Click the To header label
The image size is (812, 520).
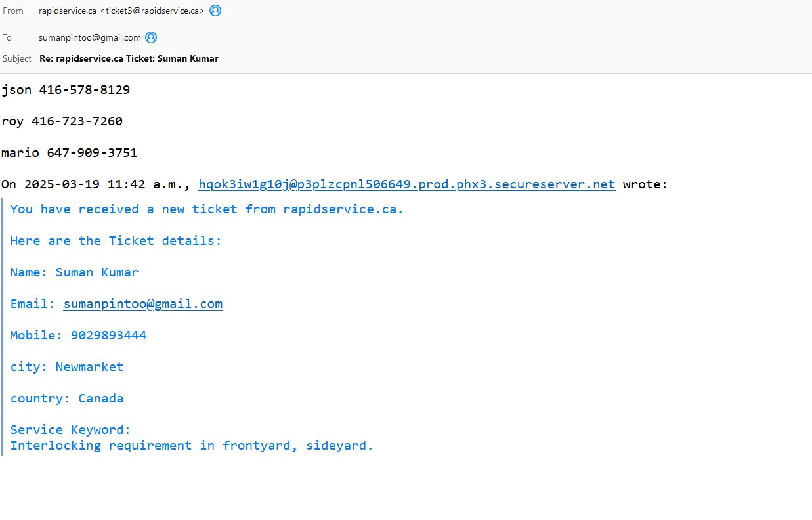(x=7, y=37)
